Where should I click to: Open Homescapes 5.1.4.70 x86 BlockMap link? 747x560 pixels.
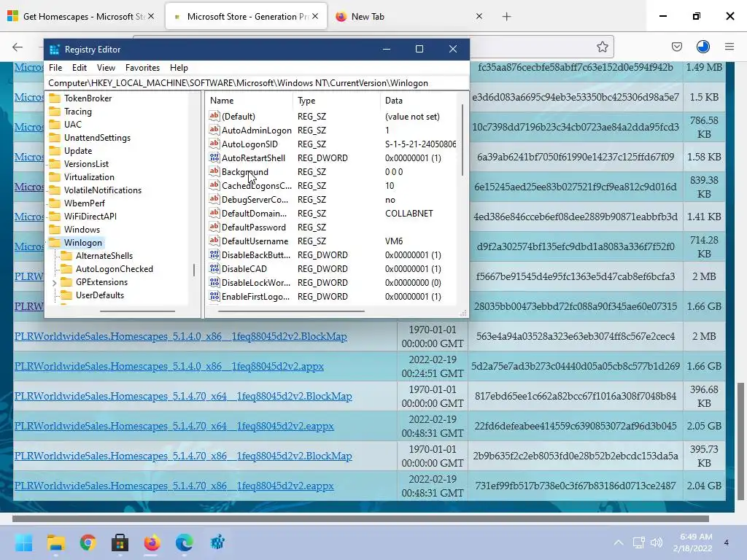point(183,456)
